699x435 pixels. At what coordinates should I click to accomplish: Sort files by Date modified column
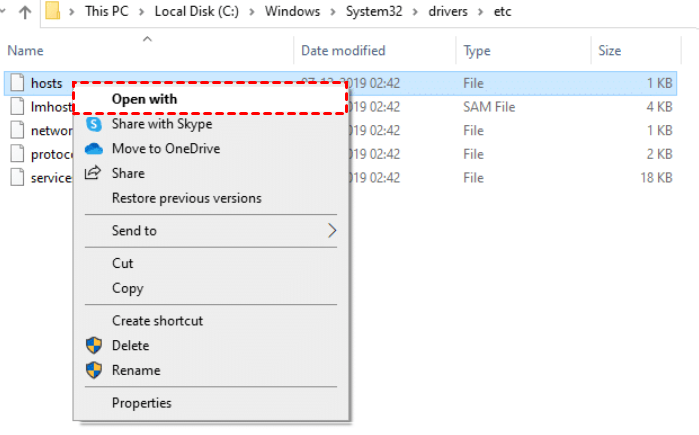(x=342, y=50)
